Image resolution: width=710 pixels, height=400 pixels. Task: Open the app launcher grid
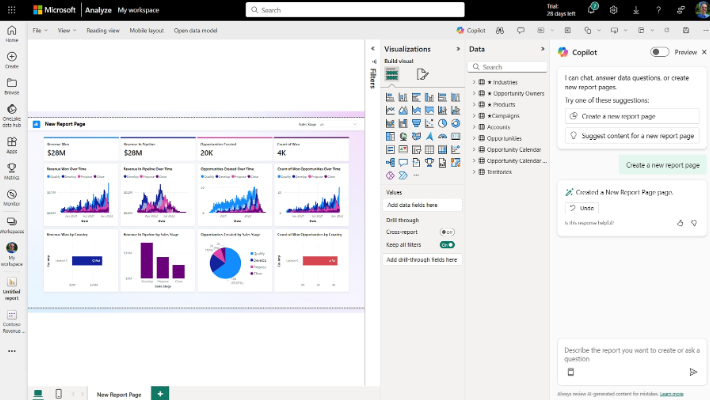coord(12,10)
